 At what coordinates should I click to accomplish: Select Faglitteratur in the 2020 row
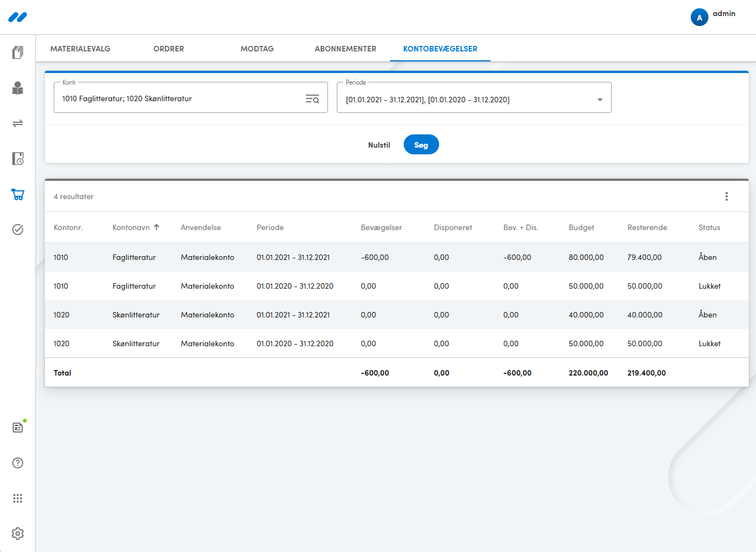[134, 286]
